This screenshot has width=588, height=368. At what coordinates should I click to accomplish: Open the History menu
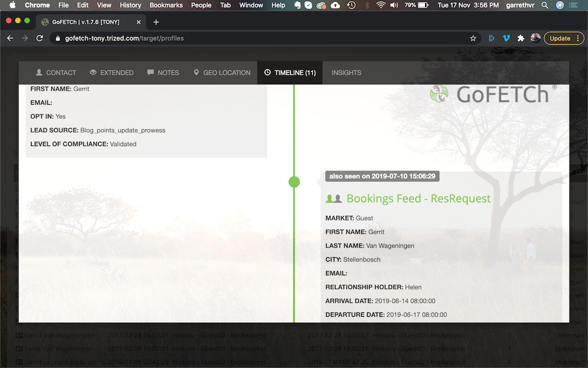130,5
